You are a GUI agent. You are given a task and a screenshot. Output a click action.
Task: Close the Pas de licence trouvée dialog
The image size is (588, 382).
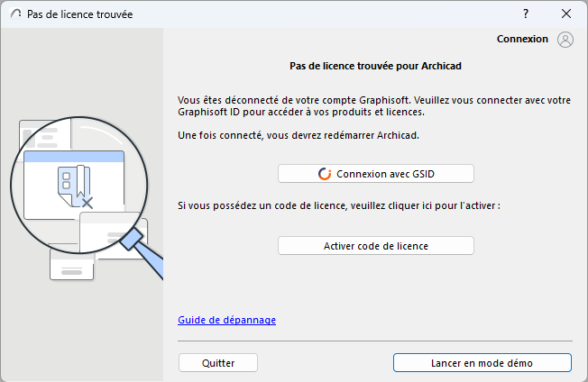point(566,14)
